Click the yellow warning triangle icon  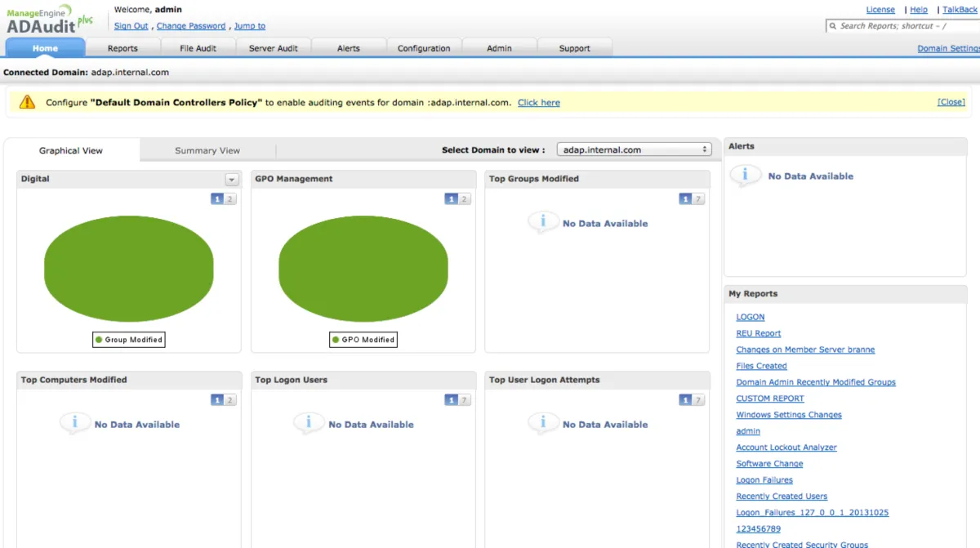click(28, 102)
